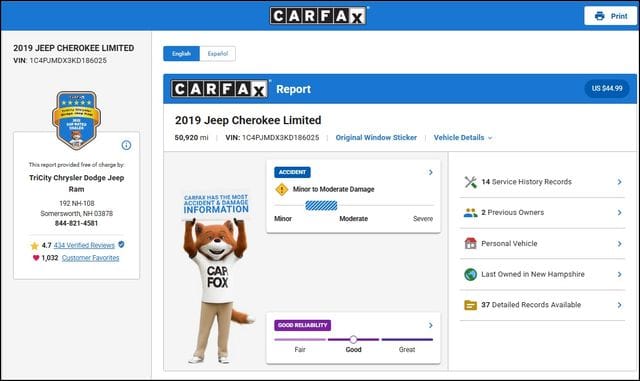Click the 2019 Jeep Cherokee Limited report title
The width and height of the screenshot is (640, 381).
(248, 120)
